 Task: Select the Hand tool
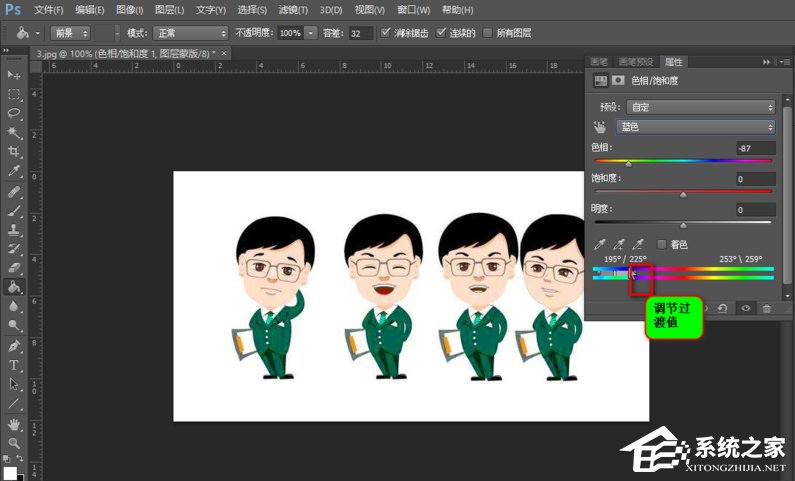point(14,424)
